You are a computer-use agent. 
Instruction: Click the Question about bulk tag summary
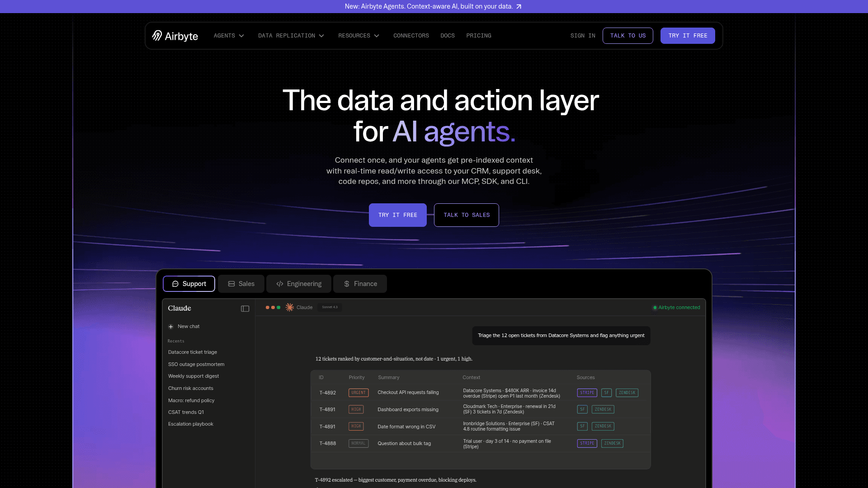pos(404,444)
